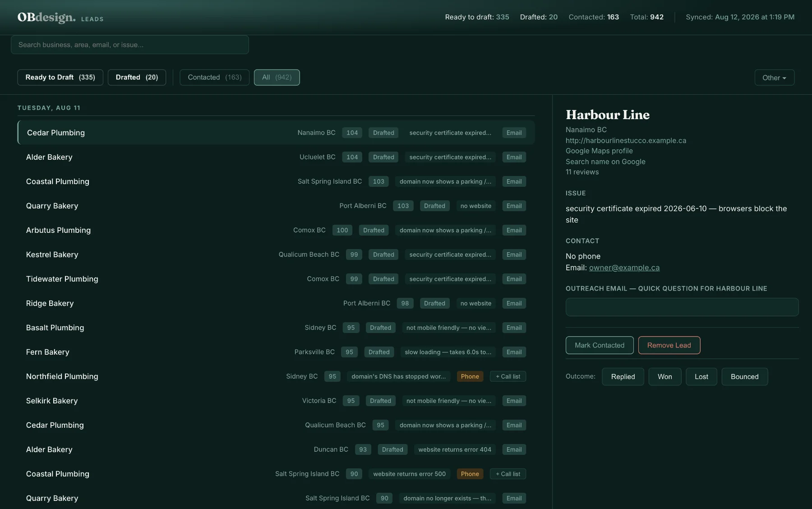This screenshot has width=812, height=509.
Task: Click 'website returns error 500' issue tag
Action: [409, 474]
